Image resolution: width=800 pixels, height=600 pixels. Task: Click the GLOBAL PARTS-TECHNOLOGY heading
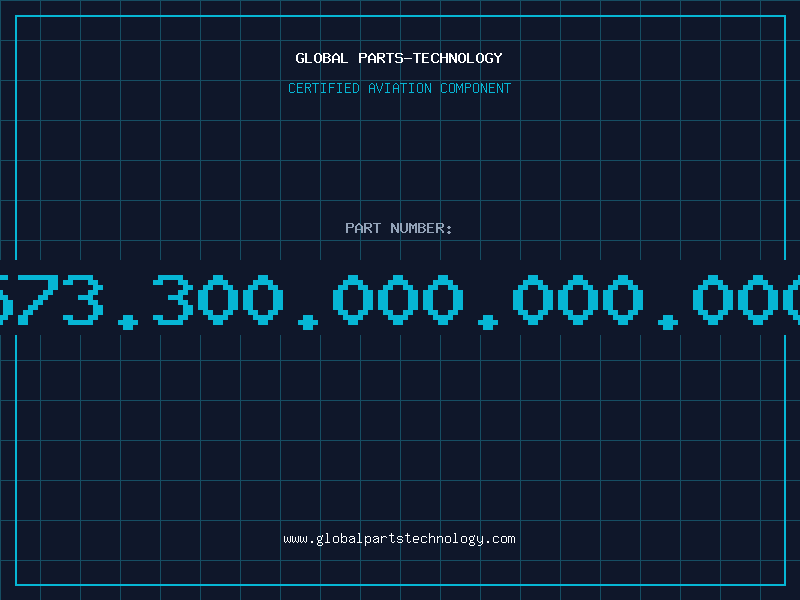point(399,58)
